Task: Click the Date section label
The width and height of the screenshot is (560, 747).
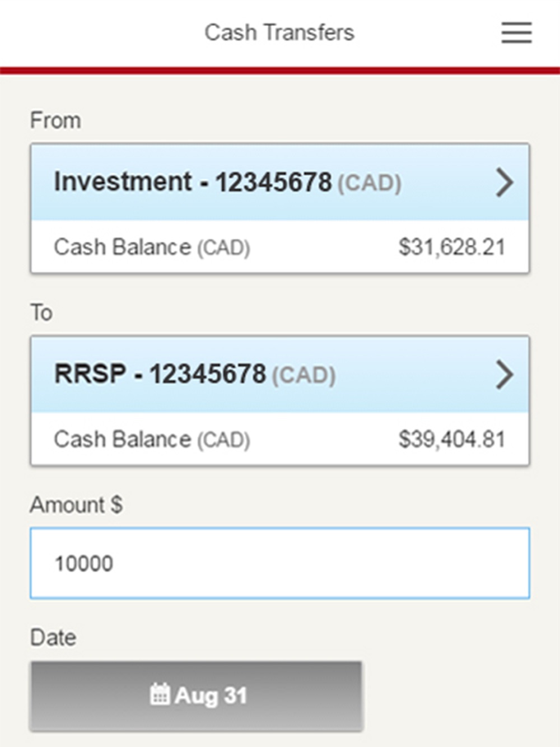Action: coord(53,638)
